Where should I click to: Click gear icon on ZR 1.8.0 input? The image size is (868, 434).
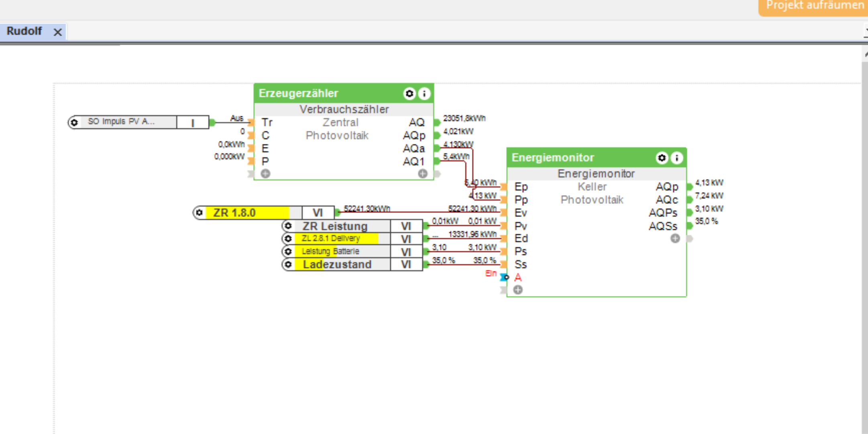(199, 213)
